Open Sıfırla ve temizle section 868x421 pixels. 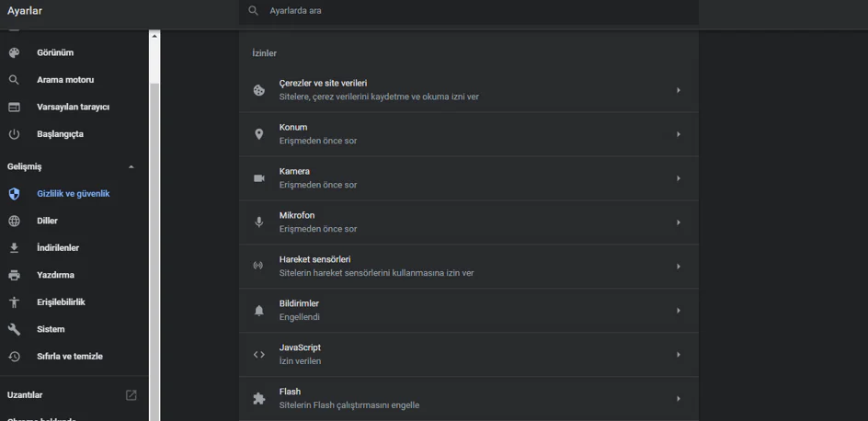point(70,357)
